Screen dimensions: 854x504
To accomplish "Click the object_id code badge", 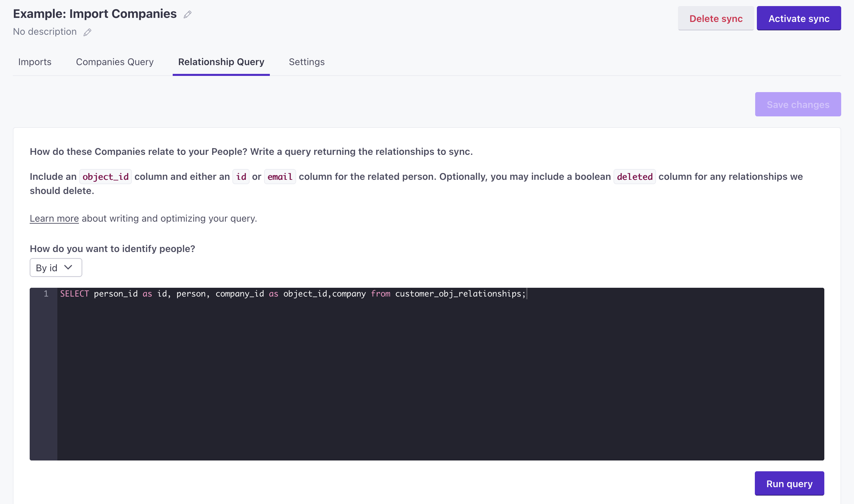I will tap(106, 176).
